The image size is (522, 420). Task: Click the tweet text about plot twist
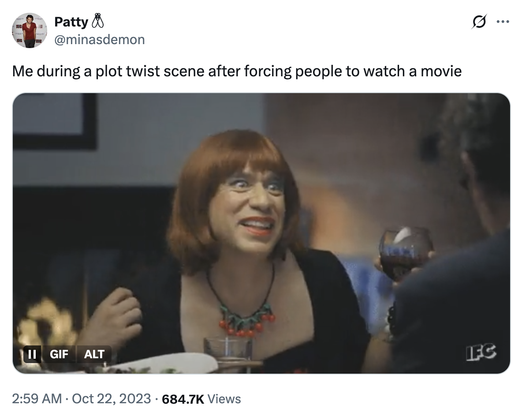pyautogui.click(x=237, y=71)
